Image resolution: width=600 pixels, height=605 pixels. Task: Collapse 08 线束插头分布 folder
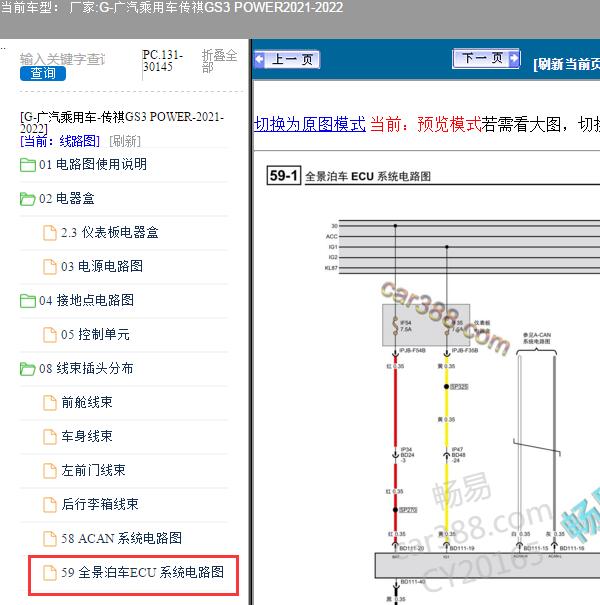[x=86, y=368]
